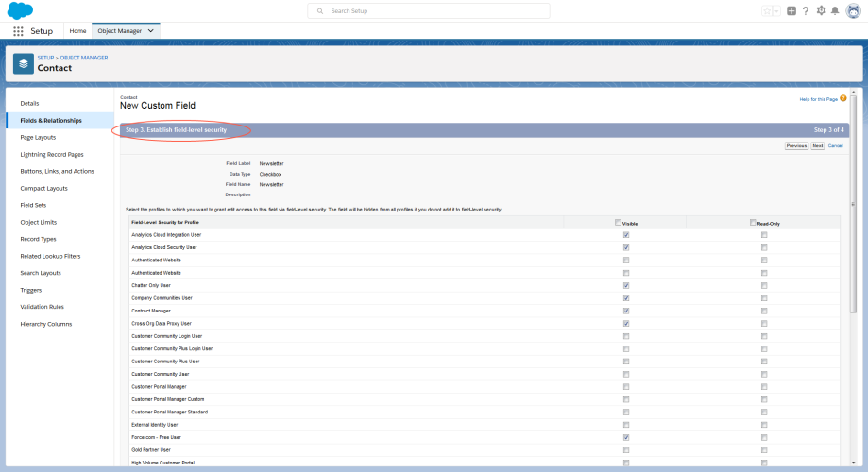868x472 pixels.
Task: Switch to the Home tab
Action: (77, 31)
